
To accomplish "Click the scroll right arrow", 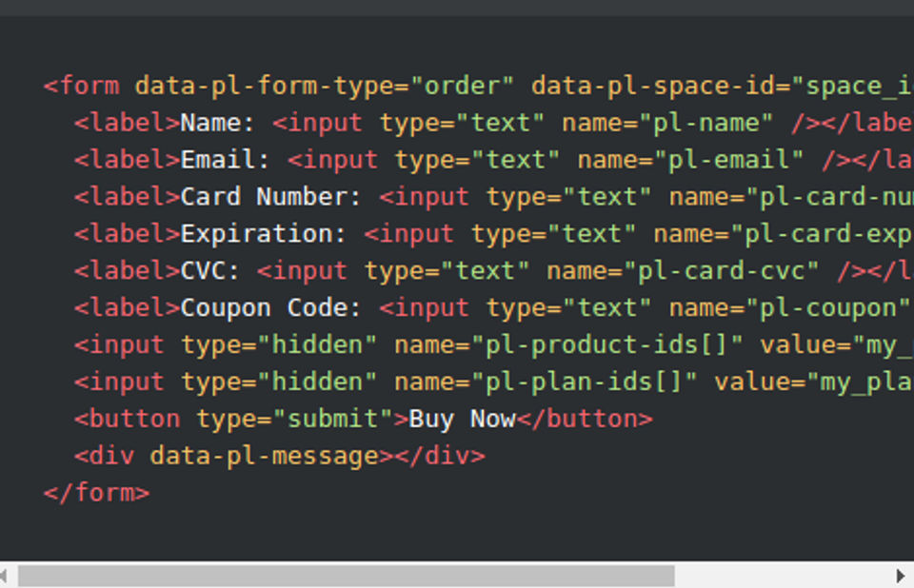I will point(900,576).
